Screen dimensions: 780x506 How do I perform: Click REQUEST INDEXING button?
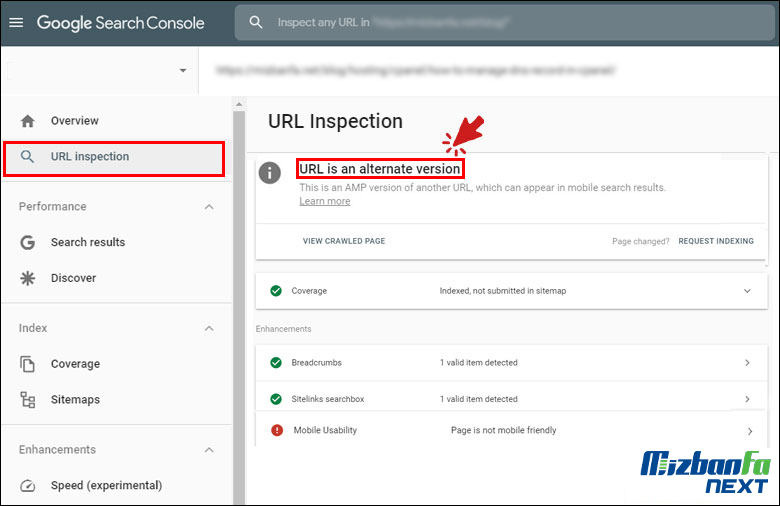click(x=716, y=241)
